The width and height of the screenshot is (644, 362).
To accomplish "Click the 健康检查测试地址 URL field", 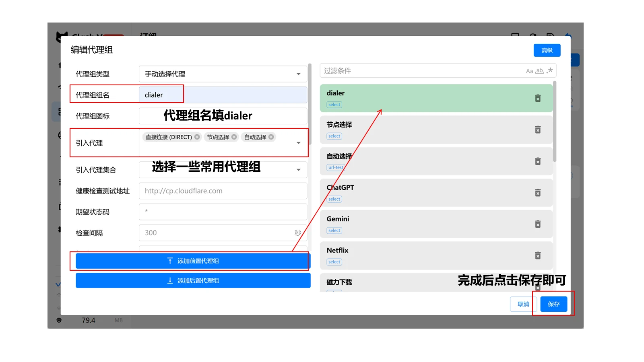I will pos(223,191).
